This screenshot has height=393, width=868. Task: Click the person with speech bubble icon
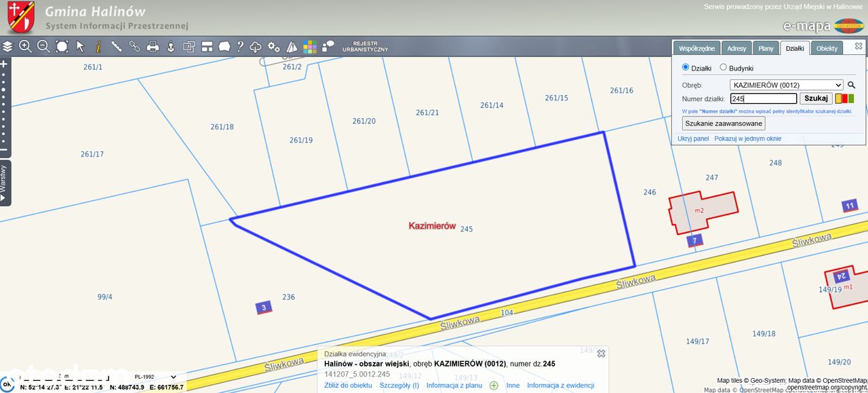coord(328,46)
